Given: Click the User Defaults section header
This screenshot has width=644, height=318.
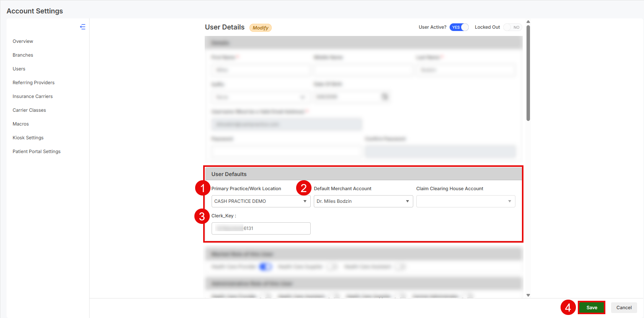Looking at the screenshot, I should click(x=364, y=174).
